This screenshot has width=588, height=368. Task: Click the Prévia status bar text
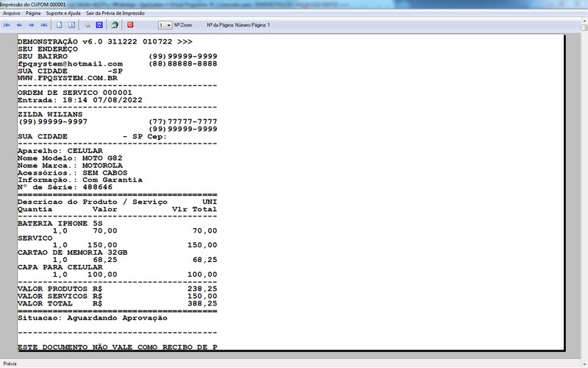coord(10,364)
